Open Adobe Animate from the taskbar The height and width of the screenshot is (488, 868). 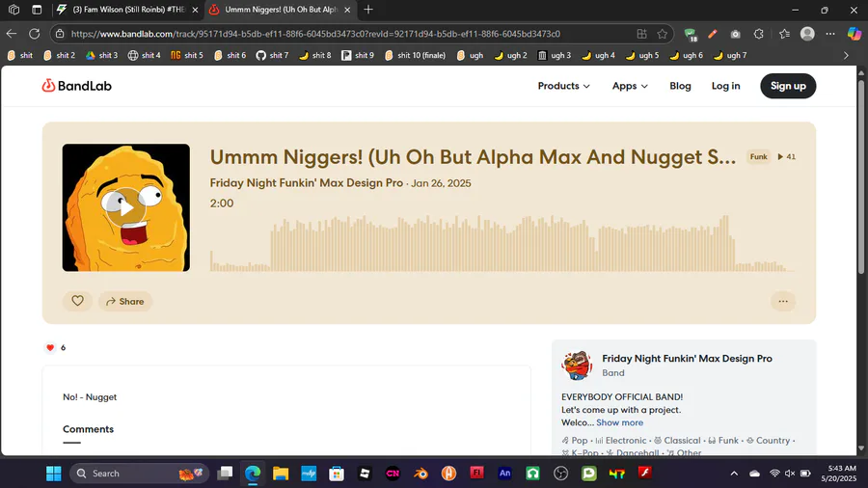pos(504,474)
